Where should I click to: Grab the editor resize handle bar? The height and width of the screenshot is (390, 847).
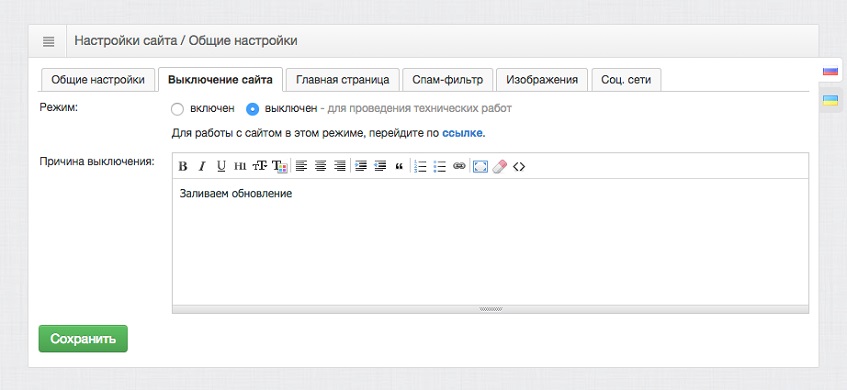pyautogui.click(x=490, y=310)
